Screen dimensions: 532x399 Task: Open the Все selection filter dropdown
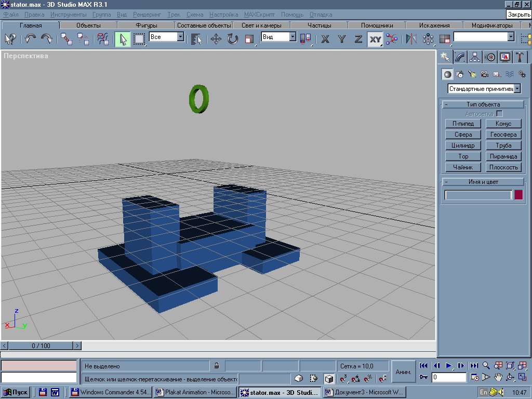pyautogui.click(x=180, y=36)
